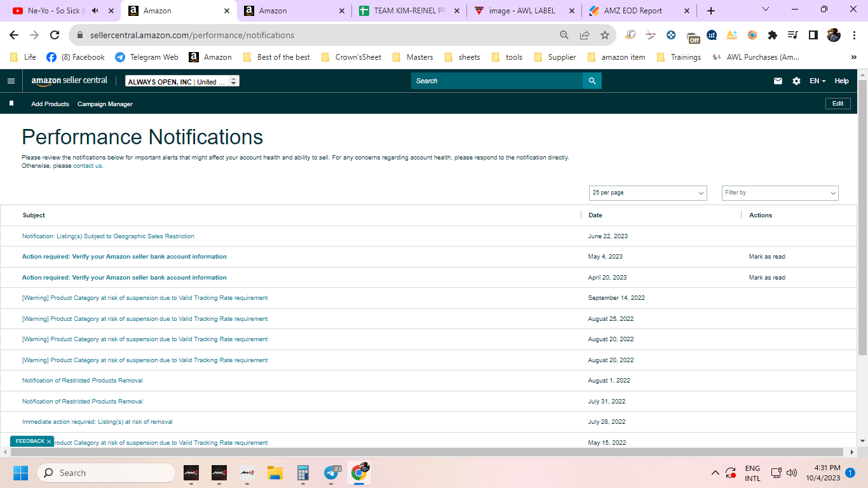Open the EN language dropdown
The height and width of the screenshot is (488, 868).
point(818,81)
